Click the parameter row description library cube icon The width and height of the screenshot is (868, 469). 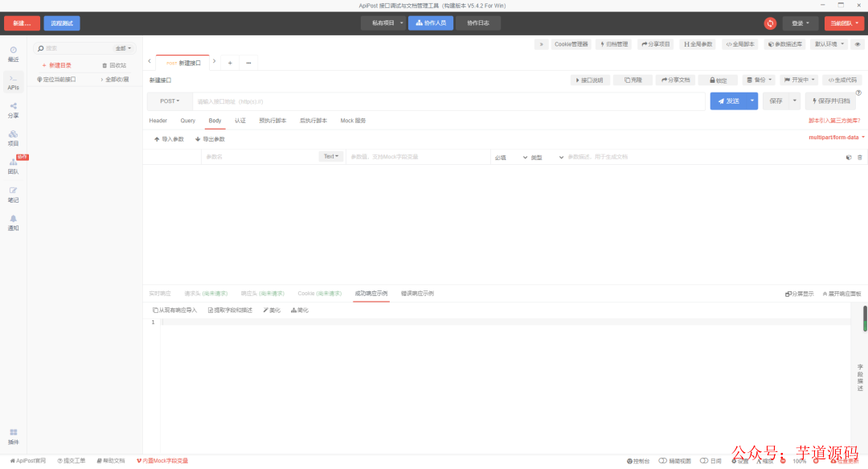pos(849,158)
